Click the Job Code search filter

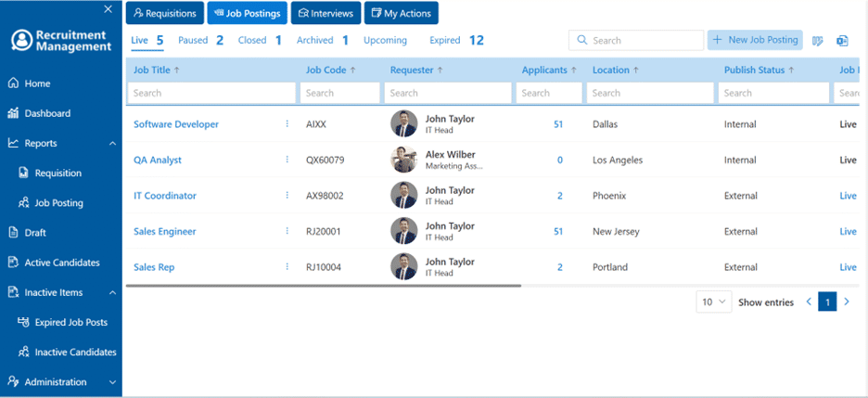[340, 93]
